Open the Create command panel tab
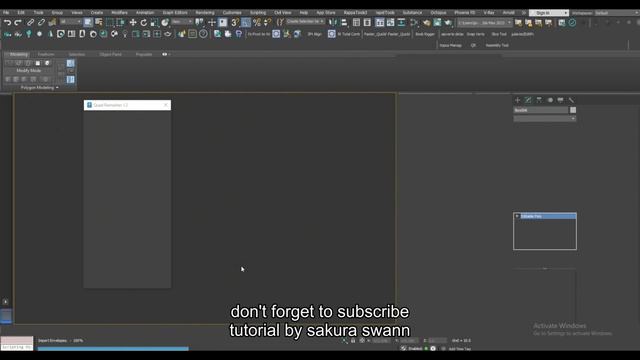Viewport: 640px width, 360px height. click(518, 100)
